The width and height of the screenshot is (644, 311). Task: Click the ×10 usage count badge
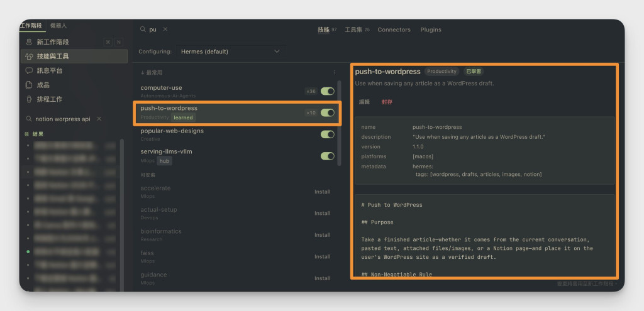pyautogui.click(x=311, y=112)
